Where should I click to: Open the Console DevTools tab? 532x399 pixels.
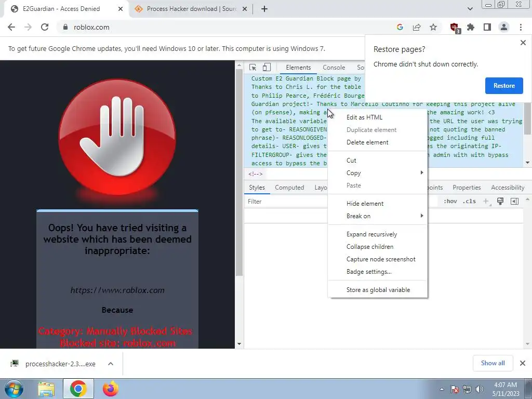(x=334, y=67)
